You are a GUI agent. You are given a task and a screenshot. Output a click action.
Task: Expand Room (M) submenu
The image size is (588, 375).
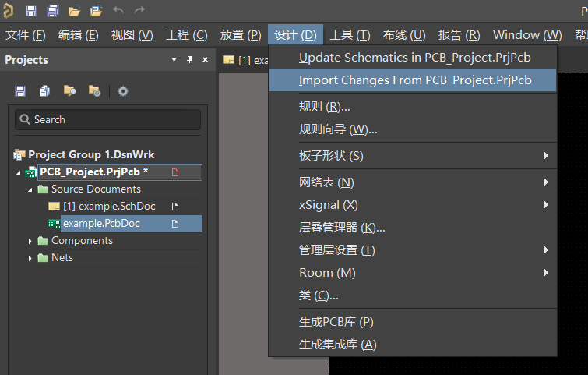[x=413, y=273]
